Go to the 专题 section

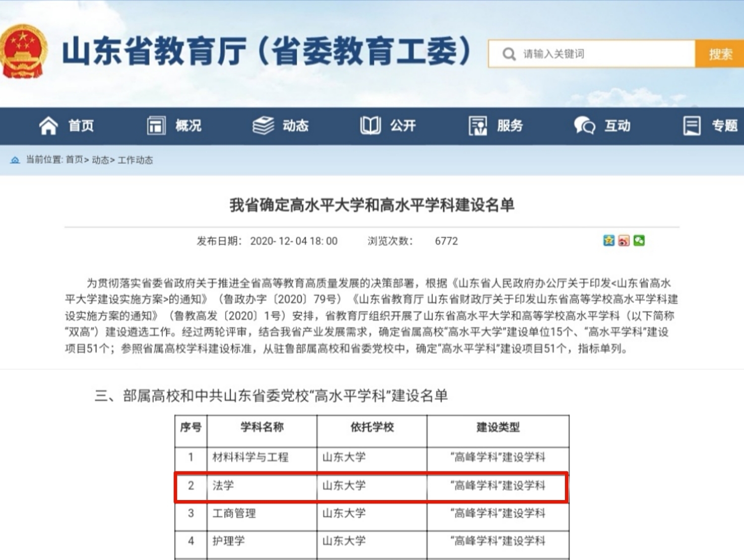724,126
